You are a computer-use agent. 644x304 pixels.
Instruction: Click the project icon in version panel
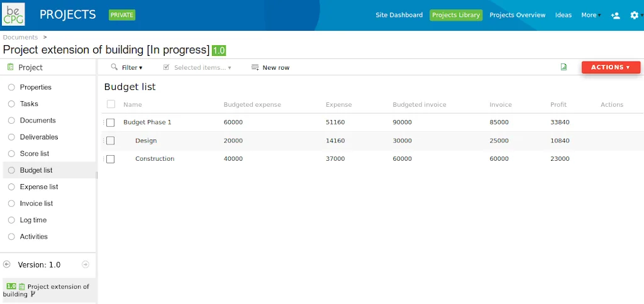[x=22, y=287]
